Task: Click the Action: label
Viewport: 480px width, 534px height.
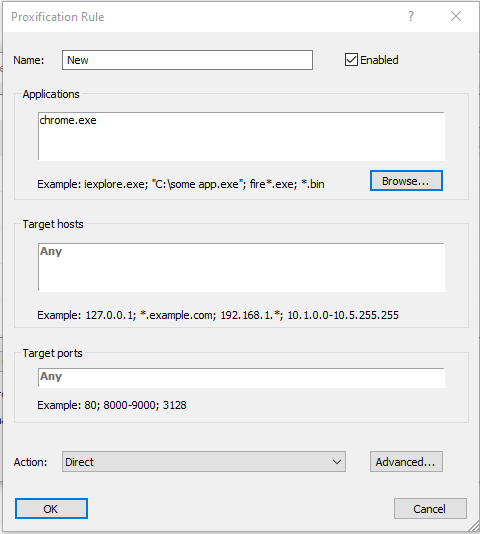Action: pyautogui.click(x=30, y=462)
